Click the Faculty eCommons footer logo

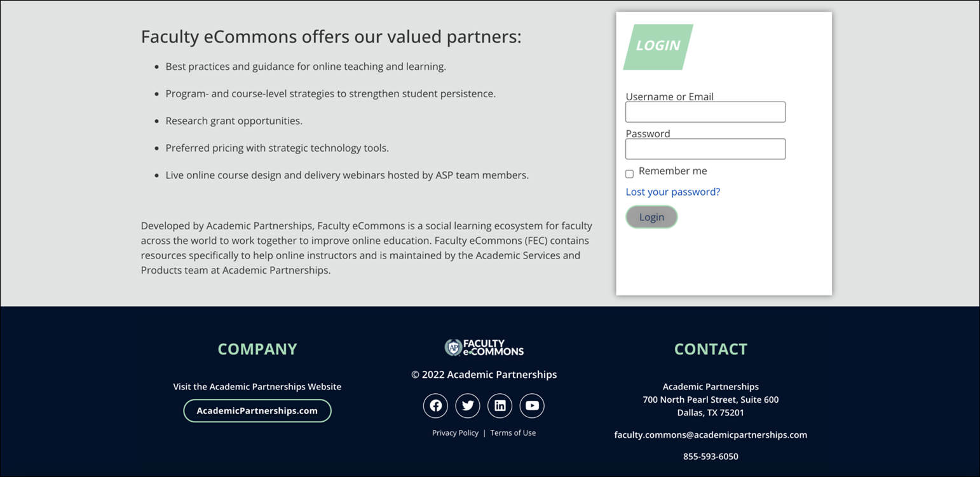point(484,347)
